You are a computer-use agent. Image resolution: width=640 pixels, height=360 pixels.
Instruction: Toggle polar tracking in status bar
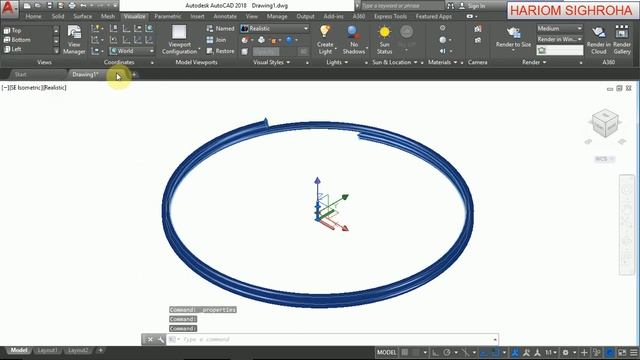click(x=447, y=352)
